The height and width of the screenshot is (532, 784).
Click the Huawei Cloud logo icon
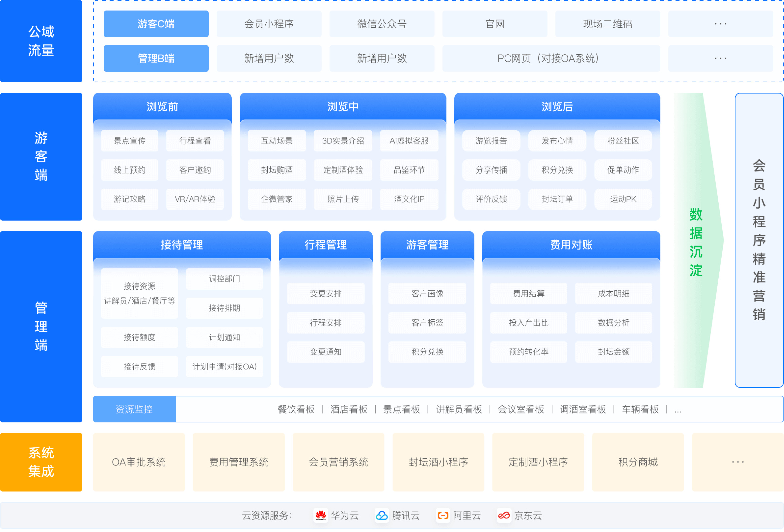pyautogui.click(x=321, y=515)
